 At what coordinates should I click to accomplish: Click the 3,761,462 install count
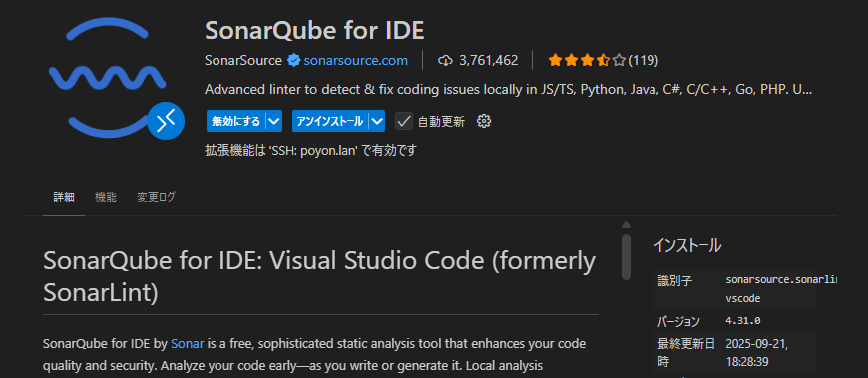pos(489,60)
